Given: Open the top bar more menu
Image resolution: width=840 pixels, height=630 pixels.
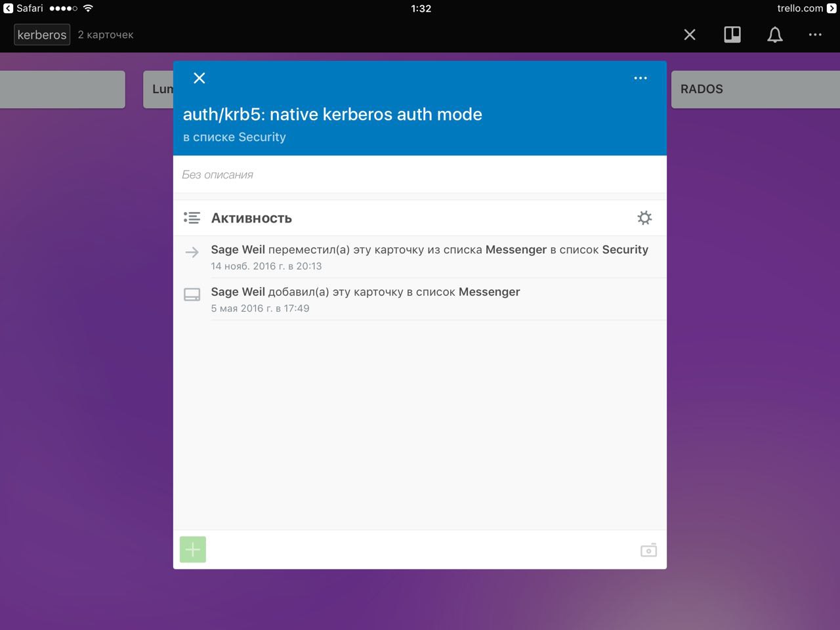Looking at the screenshot, I should click(x=815, y=35).
